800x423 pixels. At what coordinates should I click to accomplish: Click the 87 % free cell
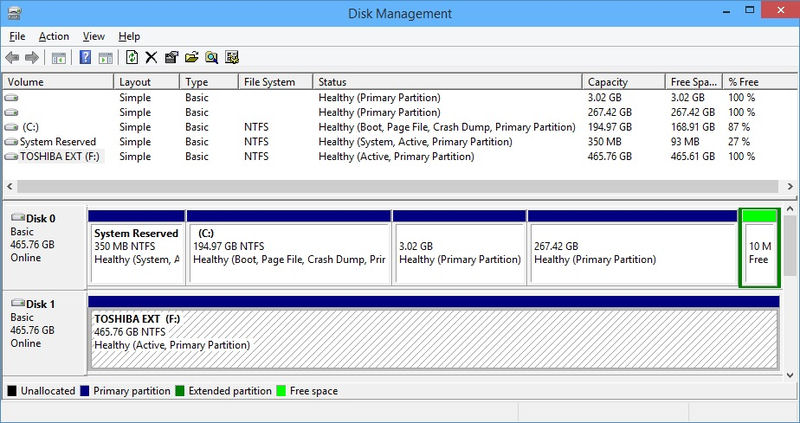point(739,127)
